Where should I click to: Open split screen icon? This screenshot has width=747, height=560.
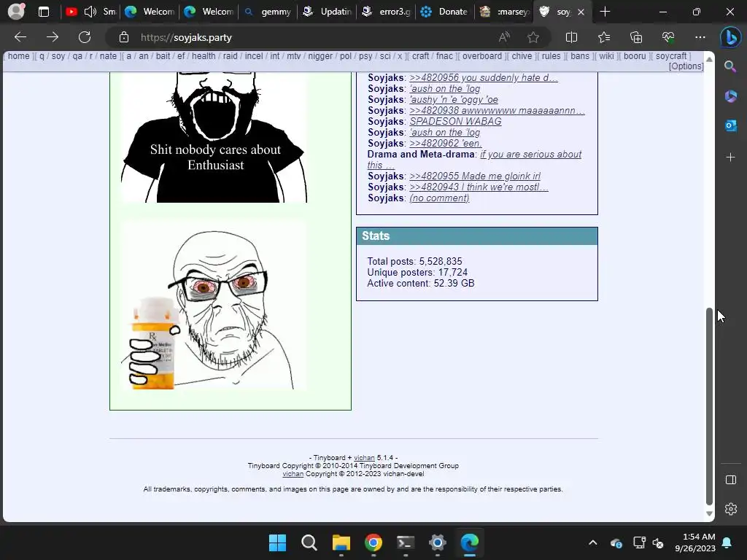click(571, 37)
